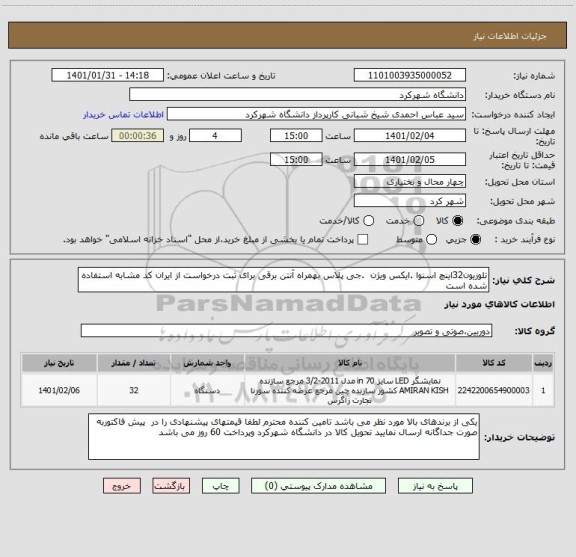Click the شهر محل تحویل field

point(410,201)
